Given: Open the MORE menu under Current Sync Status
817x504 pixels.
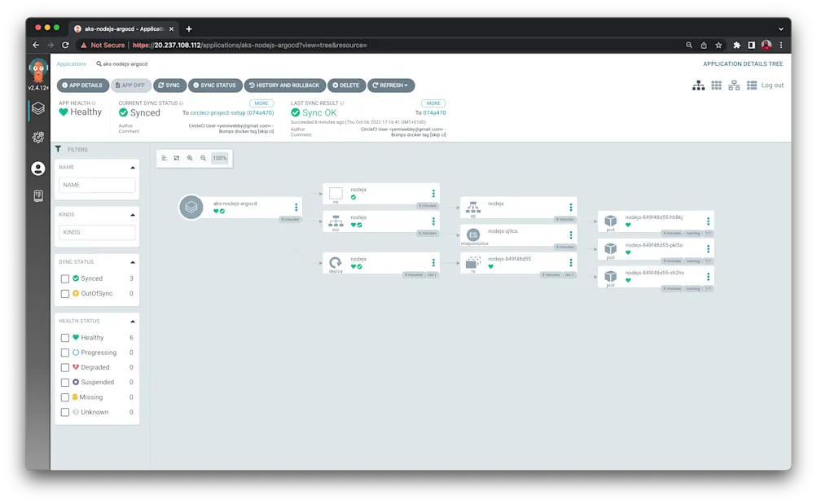Looking at the screenshot, I should point(261,103).
